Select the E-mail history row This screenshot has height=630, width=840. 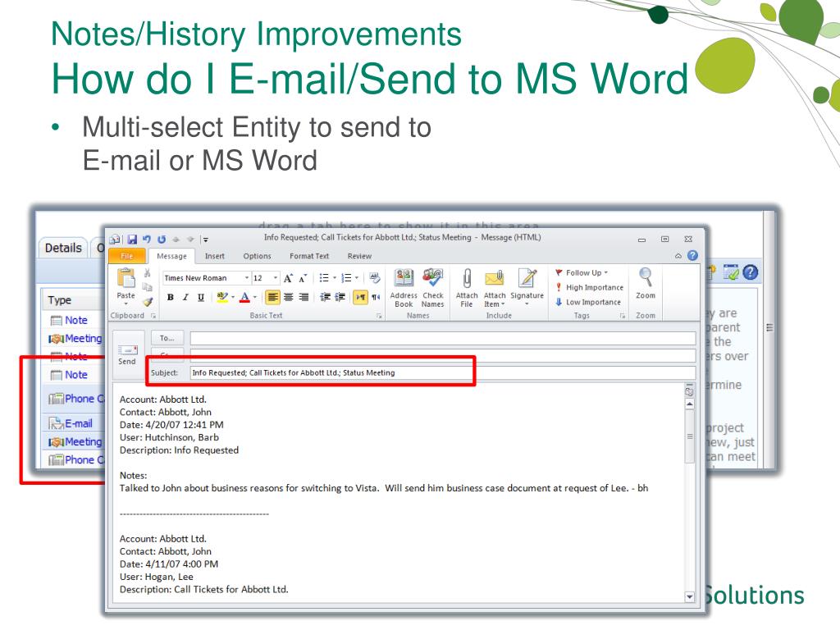[75, 423]
